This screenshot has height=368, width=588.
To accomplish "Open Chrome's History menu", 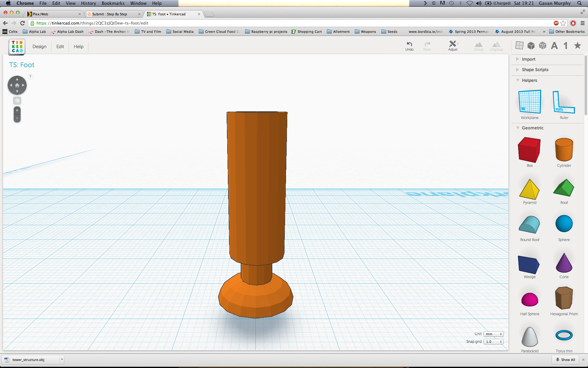I will coord(89,3).
